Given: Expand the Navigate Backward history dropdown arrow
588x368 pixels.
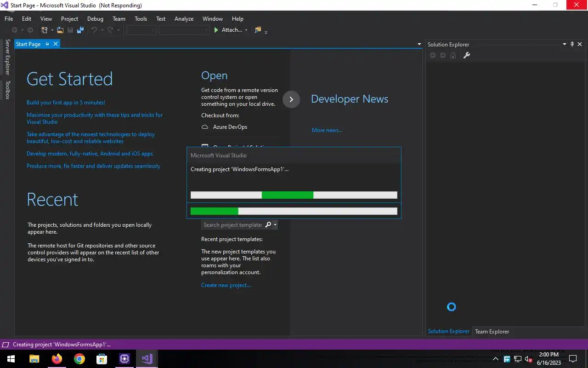Looking at the screenshot, I should pos(22,30).
